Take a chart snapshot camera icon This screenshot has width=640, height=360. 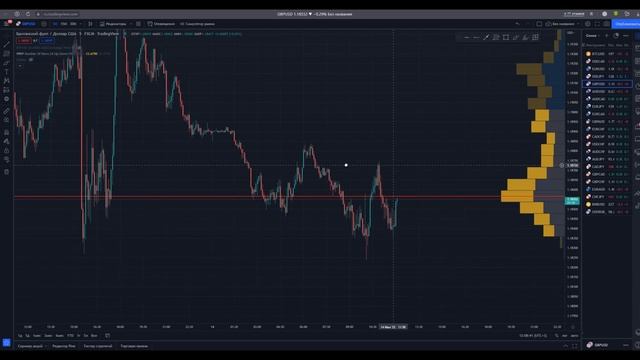click(606, 24)
